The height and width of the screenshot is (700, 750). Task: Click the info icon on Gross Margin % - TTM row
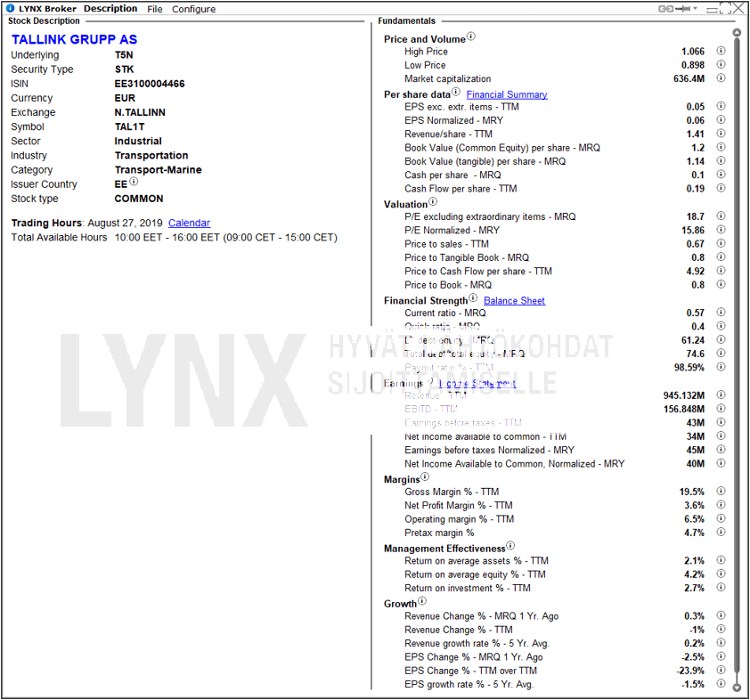click(x=721, y=491)
